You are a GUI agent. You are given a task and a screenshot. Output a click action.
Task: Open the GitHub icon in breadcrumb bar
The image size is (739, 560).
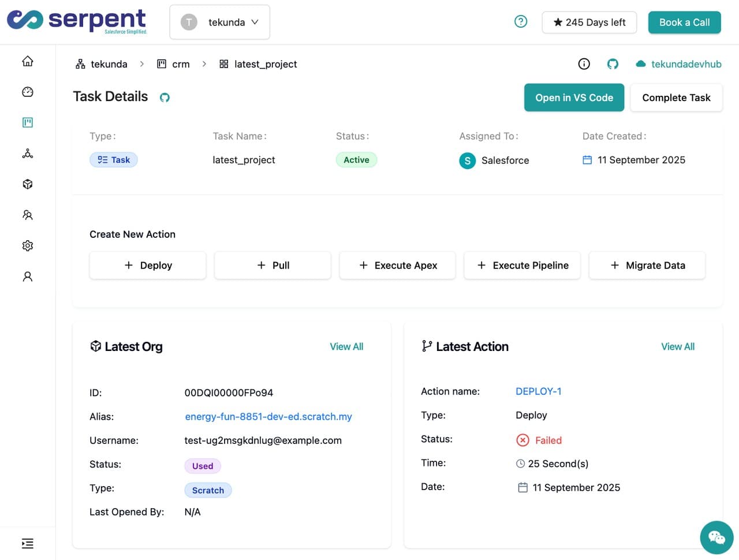pos(613,64)
